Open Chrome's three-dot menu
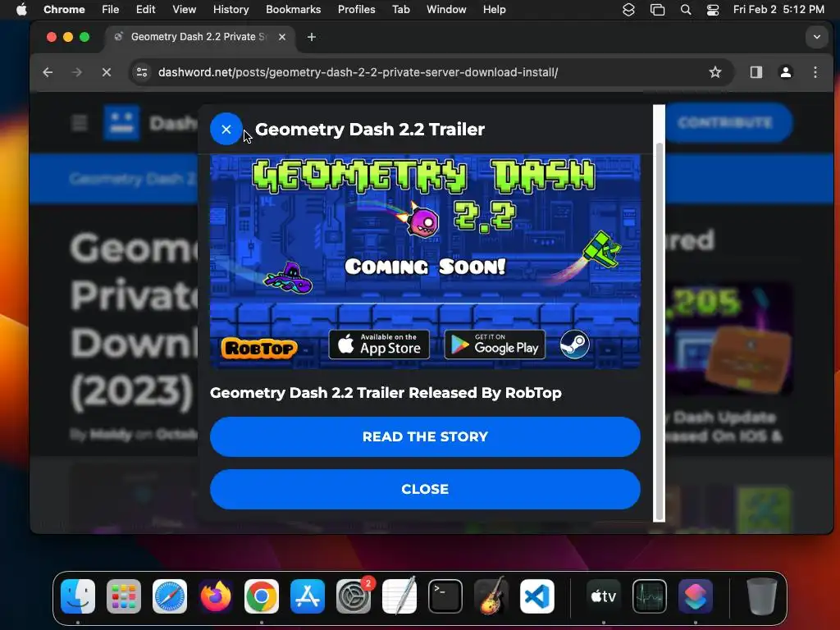 [x=815, y=72]
